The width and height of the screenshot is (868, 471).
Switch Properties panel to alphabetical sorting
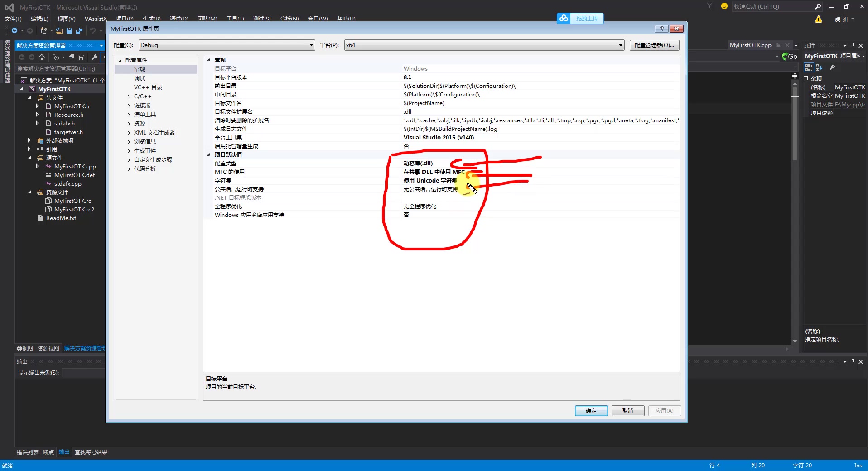(819, 67)
